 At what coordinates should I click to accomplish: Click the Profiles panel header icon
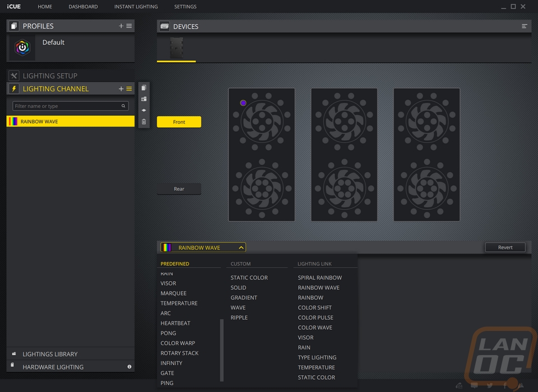coord(13,26)
